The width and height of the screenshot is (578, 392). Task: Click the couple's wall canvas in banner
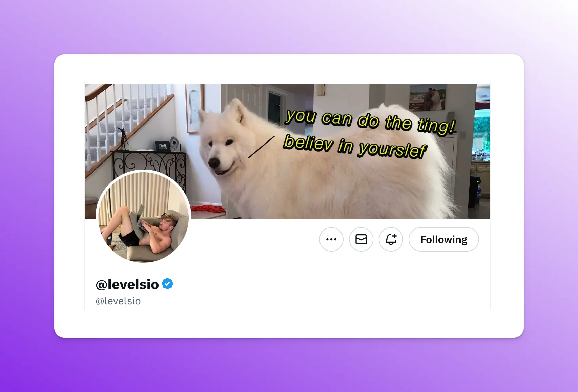click(427, 98)
